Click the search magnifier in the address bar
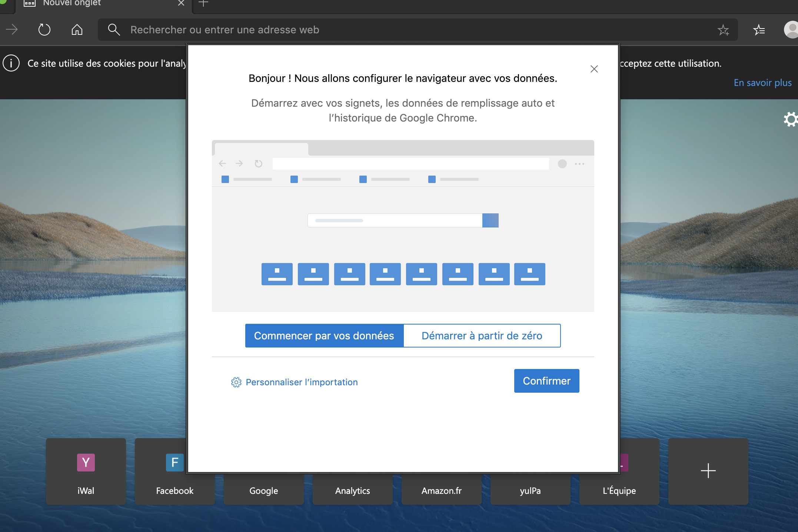The image size is (798, 532). click(x=114, y=30)
